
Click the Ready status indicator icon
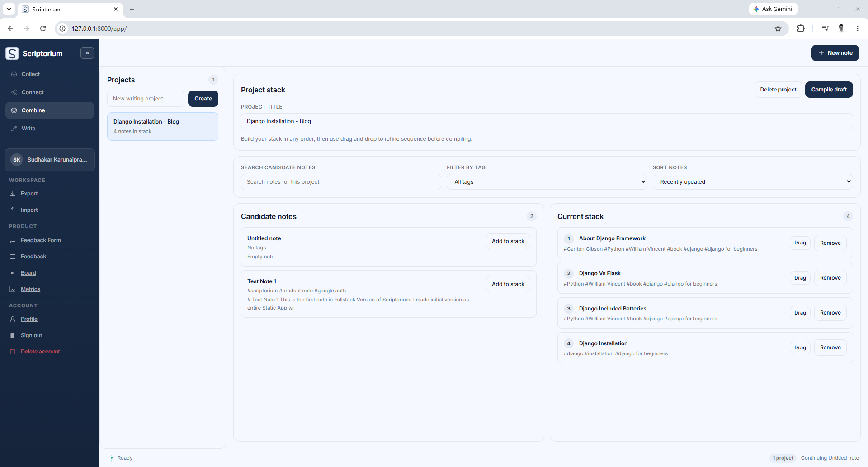pos(112,458)
